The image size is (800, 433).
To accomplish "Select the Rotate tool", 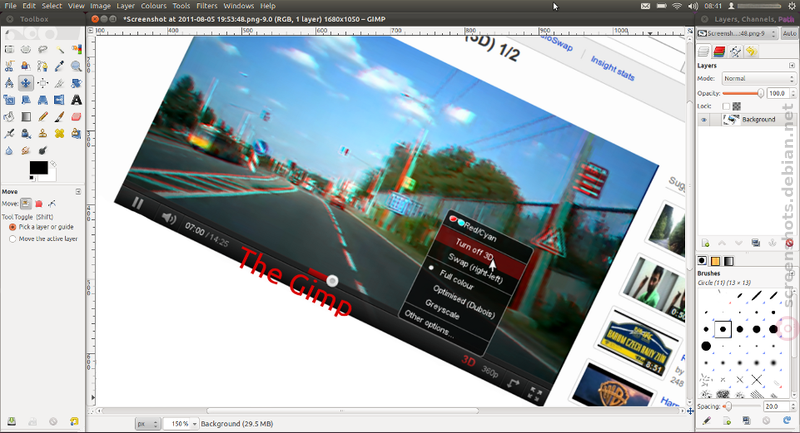I will click(x=76, y=83).
